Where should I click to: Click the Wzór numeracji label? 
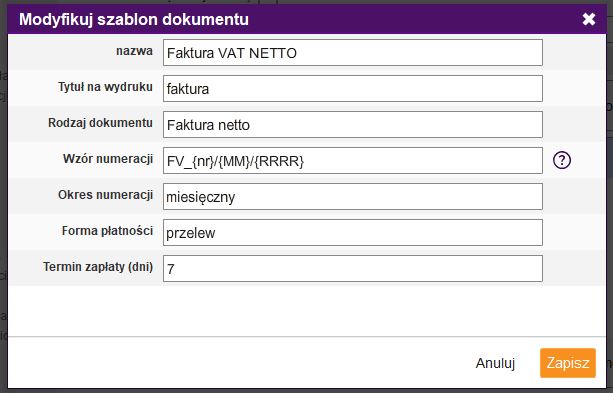pyautogui.click(x=108, y=159)
